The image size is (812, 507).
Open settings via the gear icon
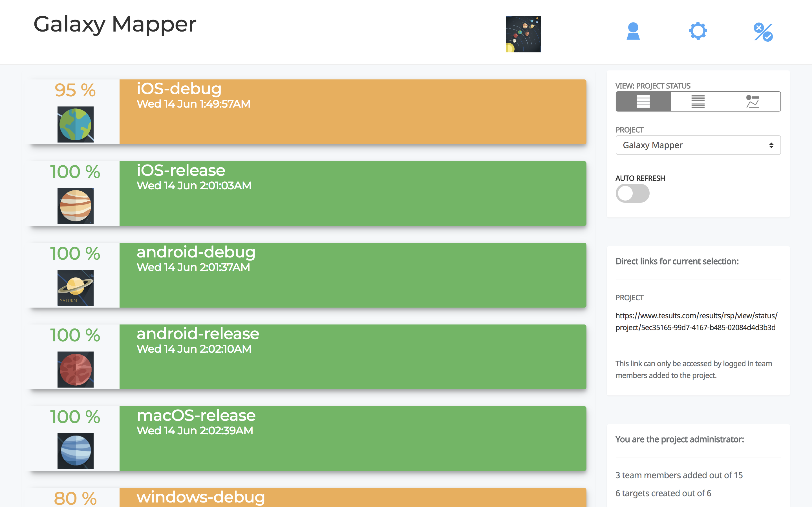click(698, 31)
